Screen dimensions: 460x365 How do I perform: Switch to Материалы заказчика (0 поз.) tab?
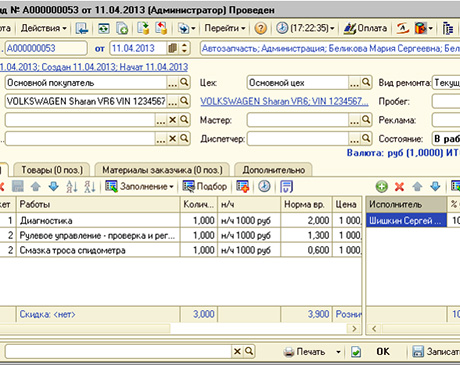point(162,170)
